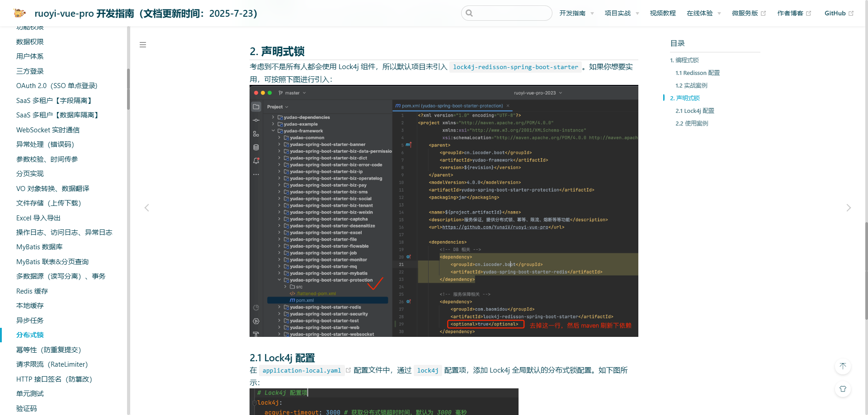
Task: Open the Project tool window folder icon
Action: 256,107
